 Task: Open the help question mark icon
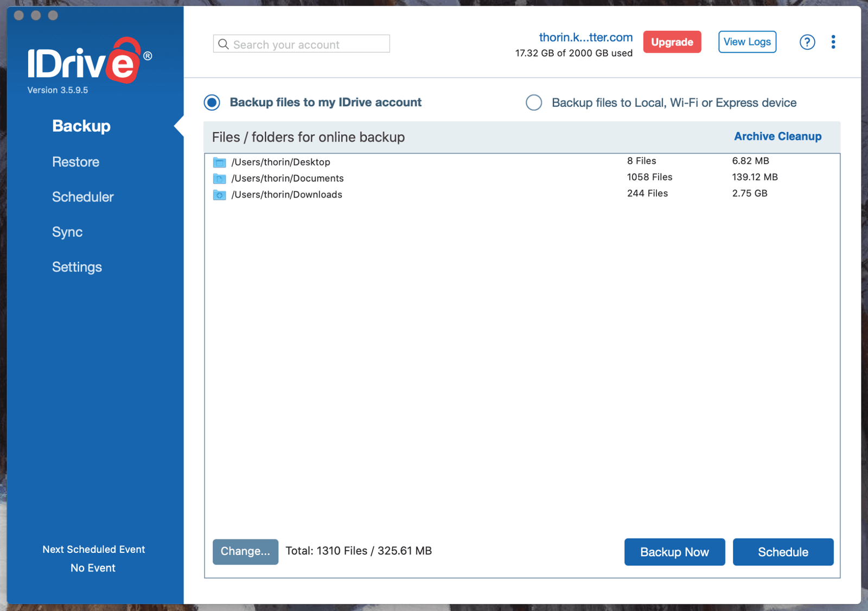pyautogui.click(x=807, y=42)
